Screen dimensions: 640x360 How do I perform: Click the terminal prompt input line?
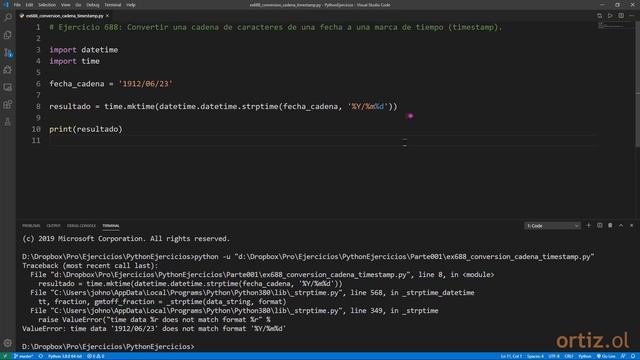109,347
